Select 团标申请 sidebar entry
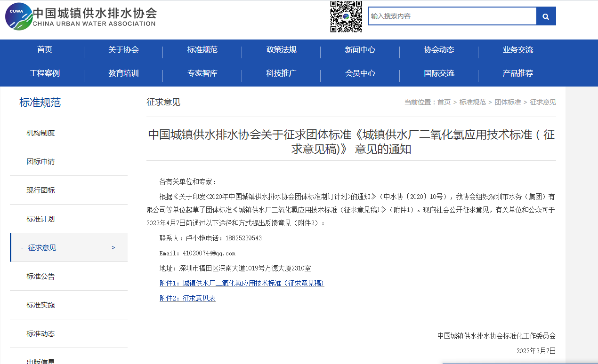598x364 pixels. (41, 162)
